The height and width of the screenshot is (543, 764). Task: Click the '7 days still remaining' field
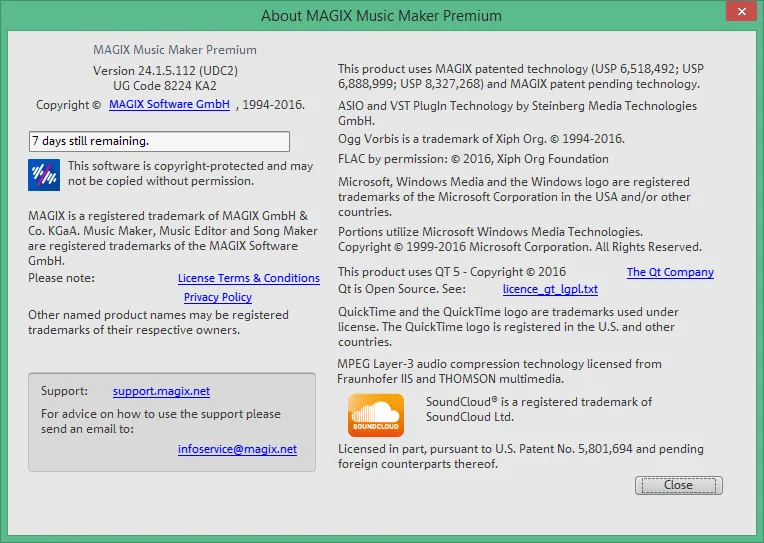point(159,141)
